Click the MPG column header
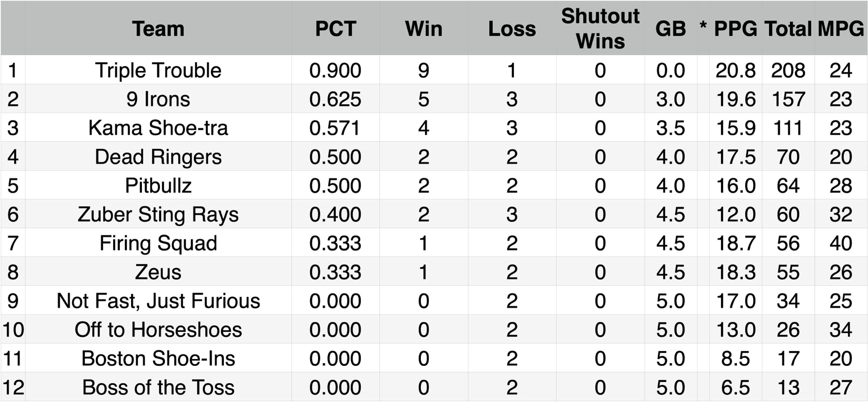868x402 pixels. (x=841, y=29)
